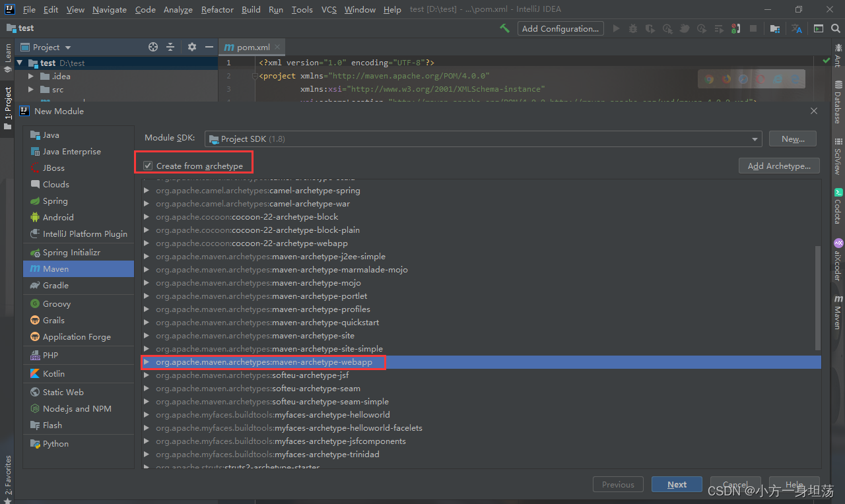Expand maven-archetype-quickstart archetype row
Screen dimensions: 845x504
pos(147,323)
